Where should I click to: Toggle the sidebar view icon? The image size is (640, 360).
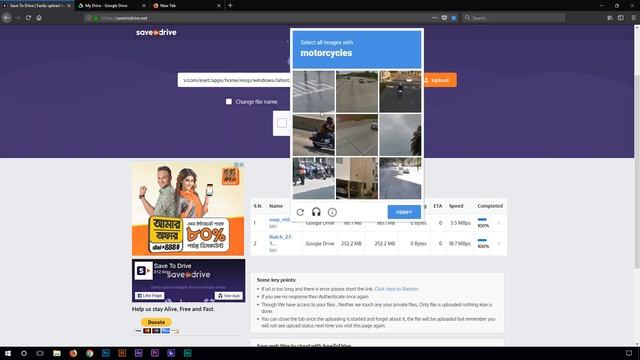pos(621,18)
